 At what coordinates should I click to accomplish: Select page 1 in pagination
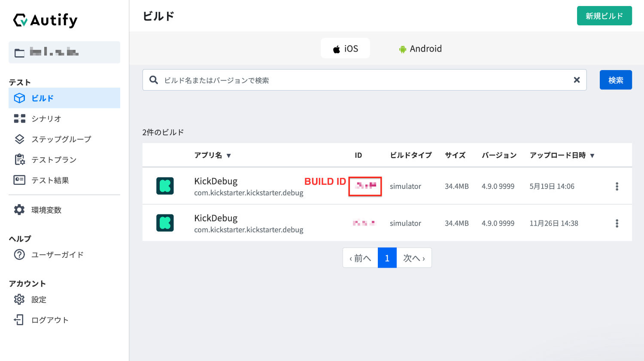click(387, 258)
